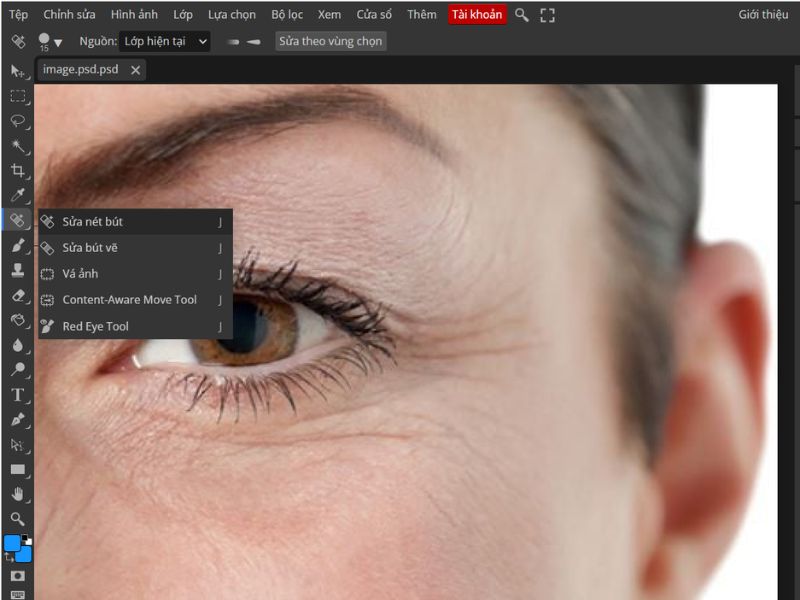Viewport: 800px width, 600px height.
Task: Choose 'Vá ảnh' patch tool from the flyout
Action: (136, 273)
